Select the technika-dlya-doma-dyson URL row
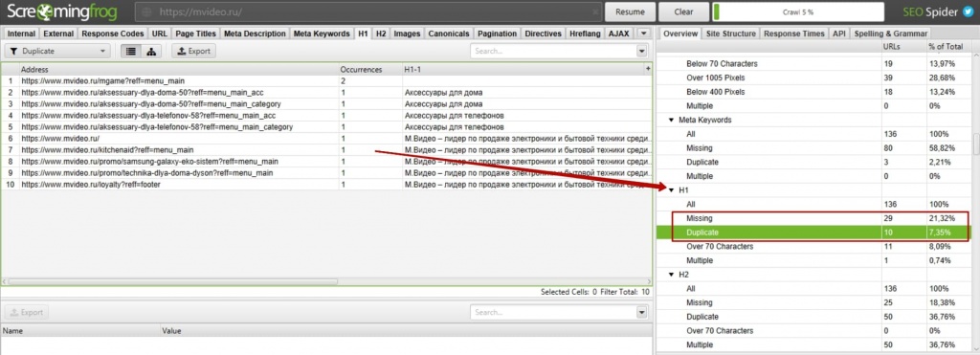This screenshot has height=355, width=980. pyautogui.click(x=326, y=173)
